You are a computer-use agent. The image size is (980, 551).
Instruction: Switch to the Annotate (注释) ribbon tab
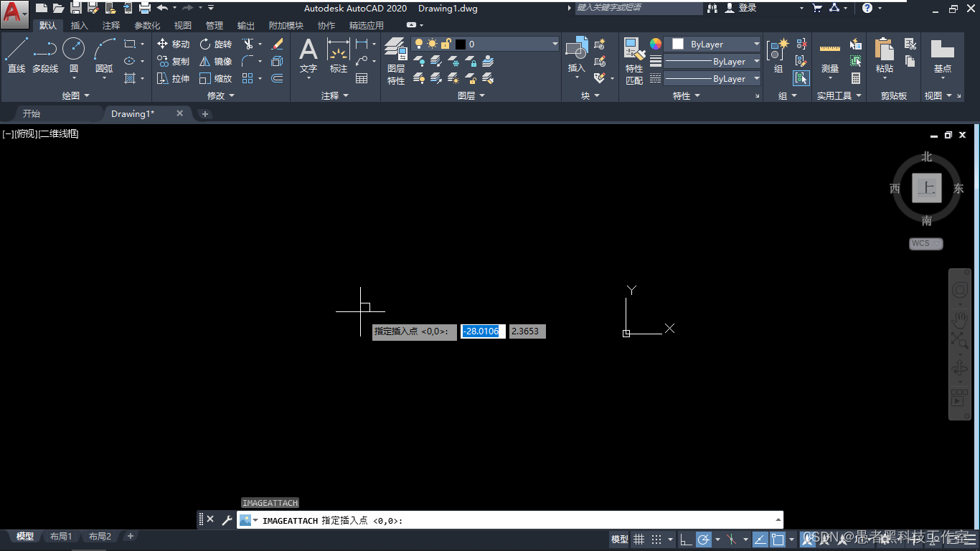(x=111, y=25)
